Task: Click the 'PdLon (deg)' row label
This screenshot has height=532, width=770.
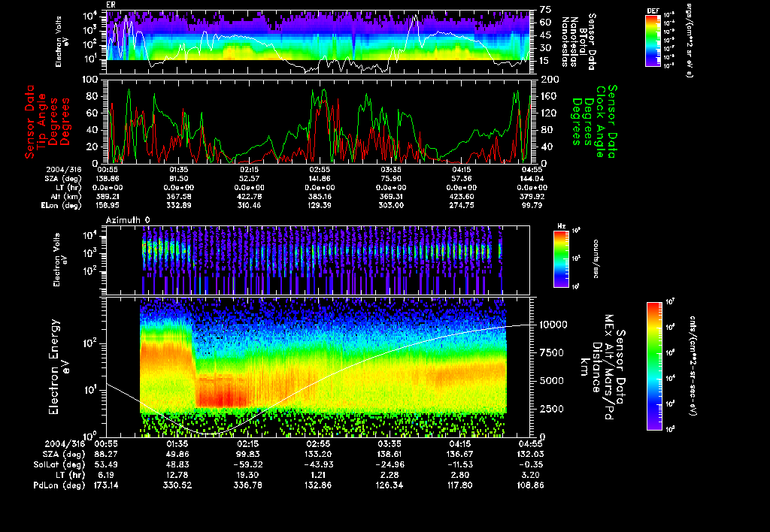Action: coord(59,485)
